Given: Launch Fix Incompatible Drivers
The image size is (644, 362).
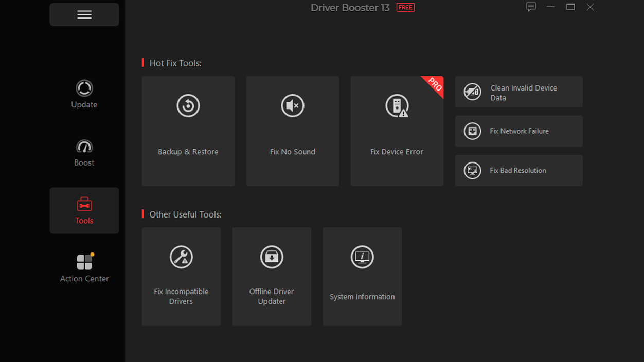Looking at the screenshot, I should (181, 276).
